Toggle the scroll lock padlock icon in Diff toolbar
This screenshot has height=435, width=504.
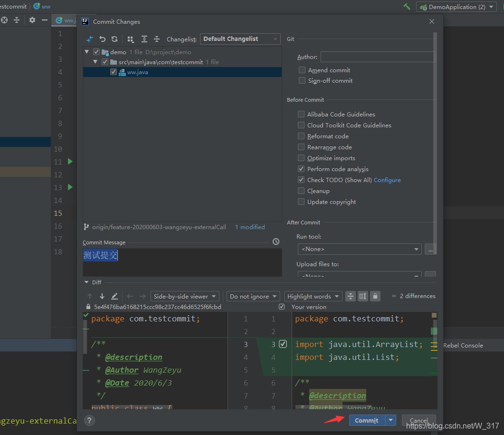coord(375,296)
